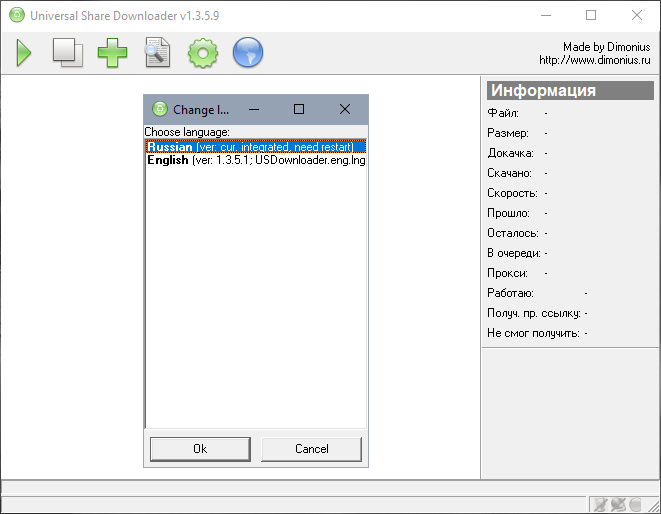The height and width of the screenshot is (514, 661).
Task: Maximize the Change language dialog
Action: point(299,109)
